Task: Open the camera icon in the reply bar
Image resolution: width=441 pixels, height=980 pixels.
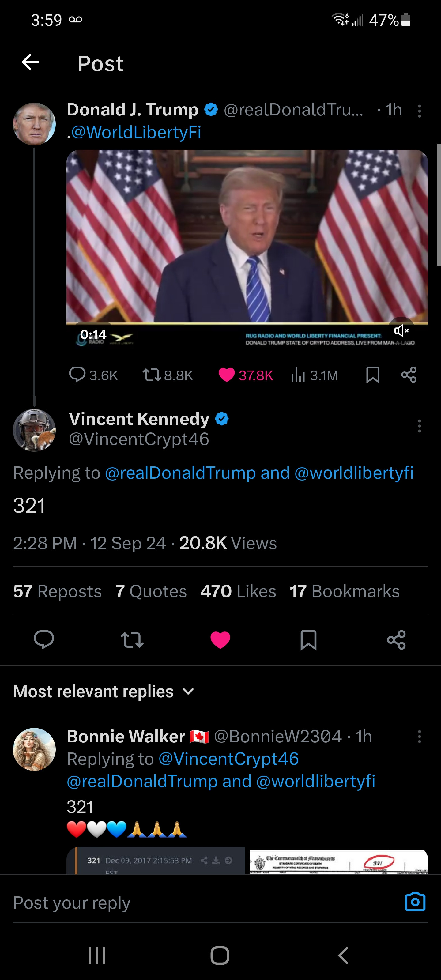Action: point(415,902)
